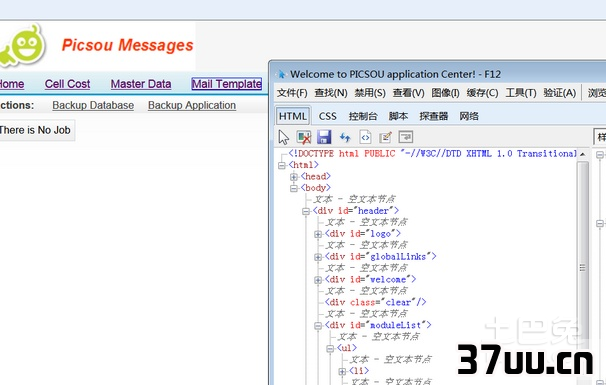Click the green Picsou mascot logo
The width and height of the screenshot is (606, 385).
tap(23, 45)
